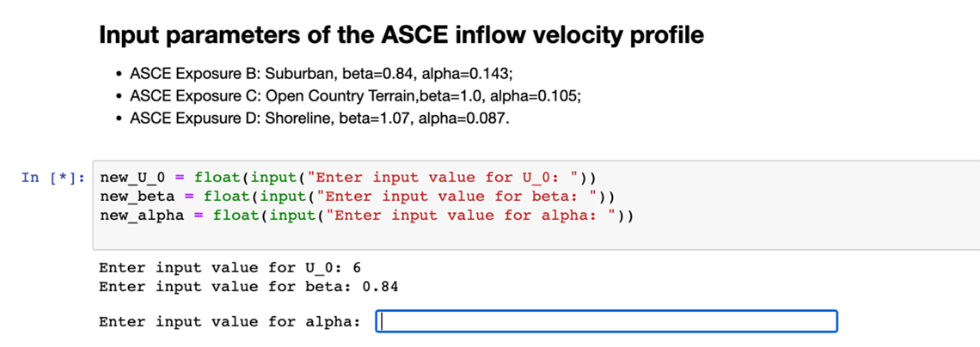
Task: Place cursor on the new_alpha variable name
Action: (143, 215)
